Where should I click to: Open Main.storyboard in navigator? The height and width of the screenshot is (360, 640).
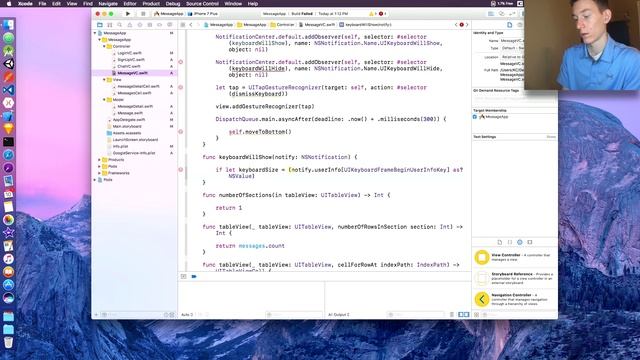point(127,126)
